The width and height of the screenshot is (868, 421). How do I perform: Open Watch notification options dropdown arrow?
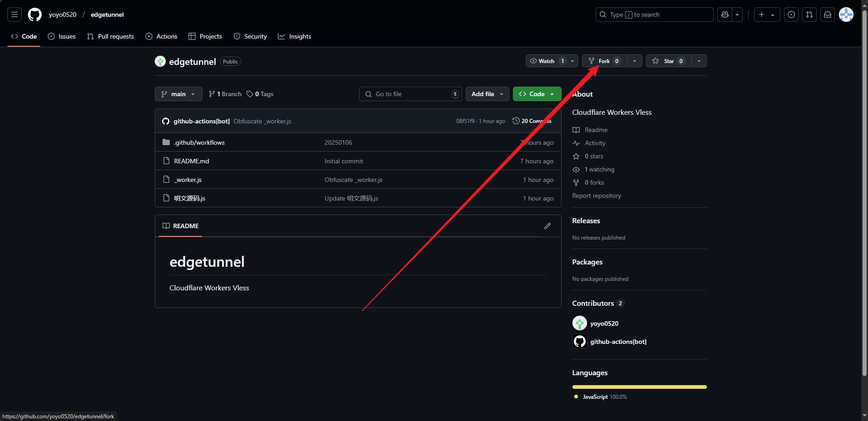[572, 61]
